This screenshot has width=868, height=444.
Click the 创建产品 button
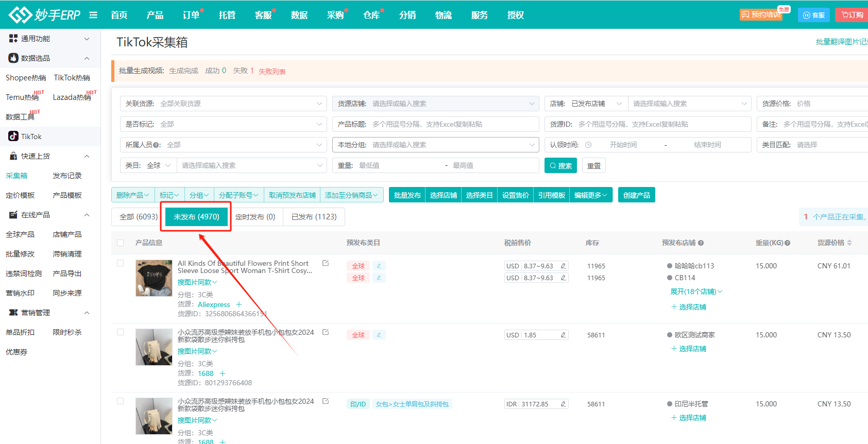pos(637,195)
